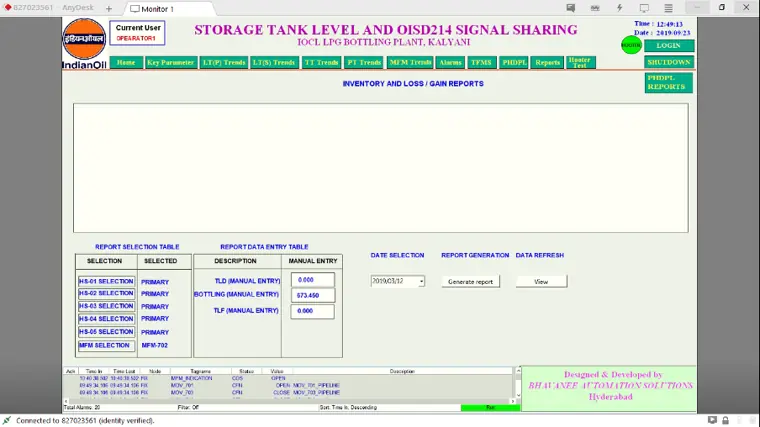Image resolution: width=760 pixels, height=427 pixels.
Task: Click alarm list scroll up arrow
Action: pos(518,371)
